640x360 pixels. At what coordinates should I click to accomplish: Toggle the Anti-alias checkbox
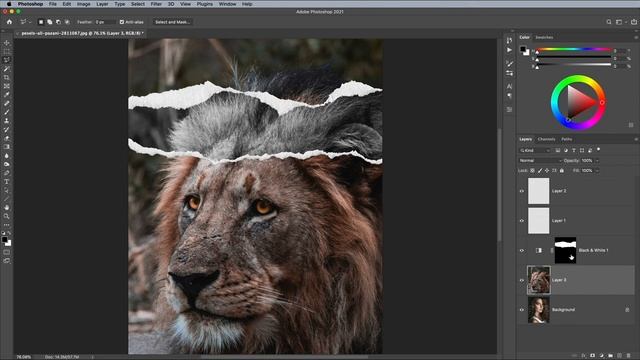pos(122,22)
